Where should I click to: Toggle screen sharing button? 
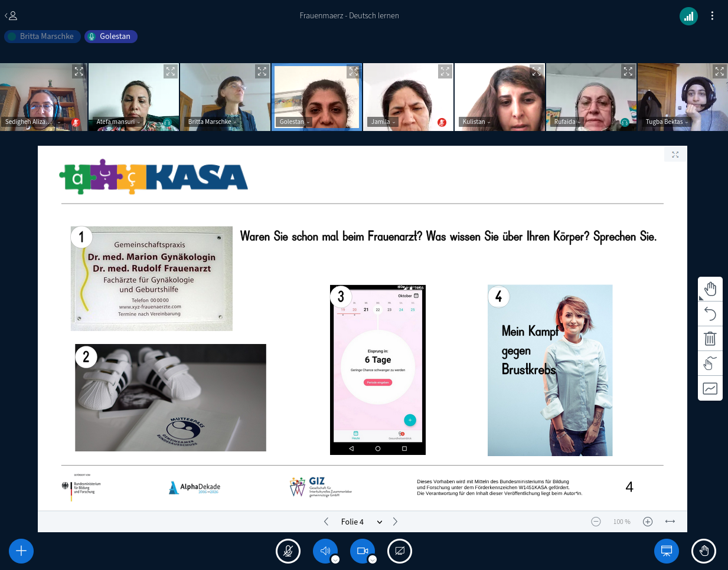click(400, 551)
